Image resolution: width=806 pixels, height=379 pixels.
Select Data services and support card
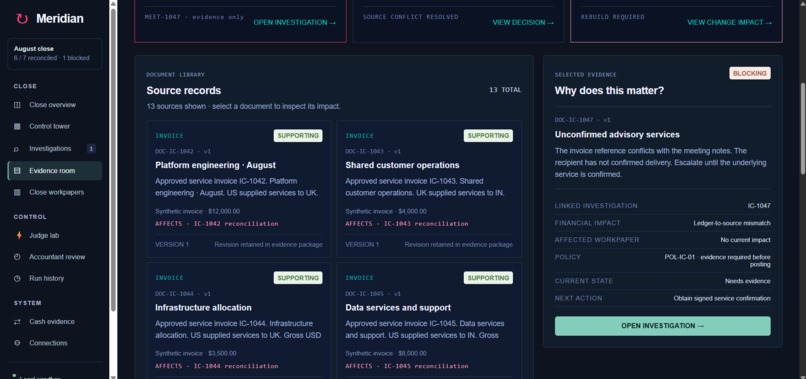click(429, 321)
